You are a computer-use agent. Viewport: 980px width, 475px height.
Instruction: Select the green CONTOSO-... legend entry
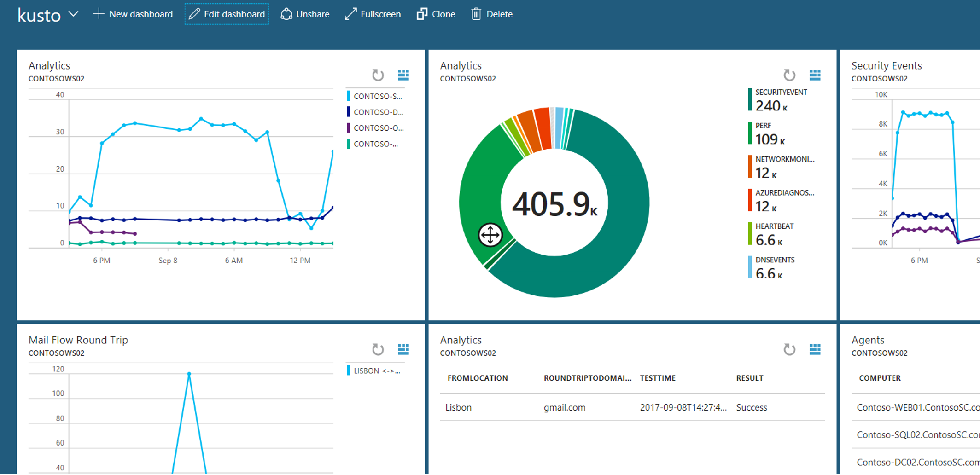point(373,144)
